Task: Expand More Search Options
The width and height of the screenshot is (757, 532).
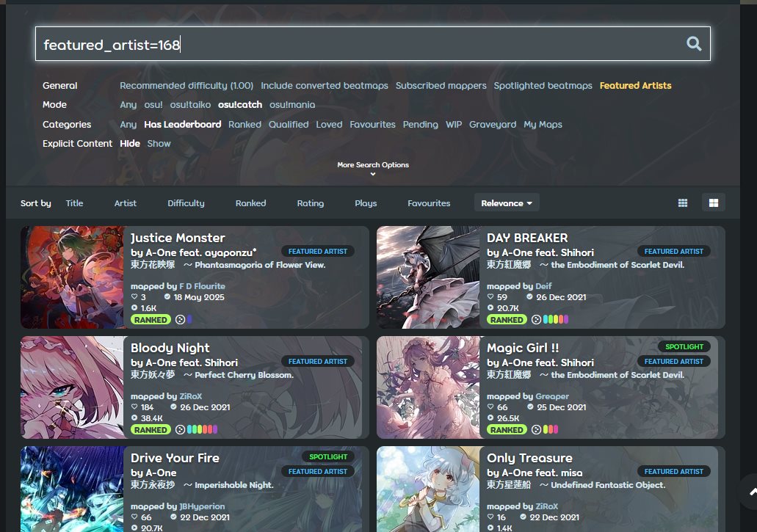Action: click(x=373, y=168)
